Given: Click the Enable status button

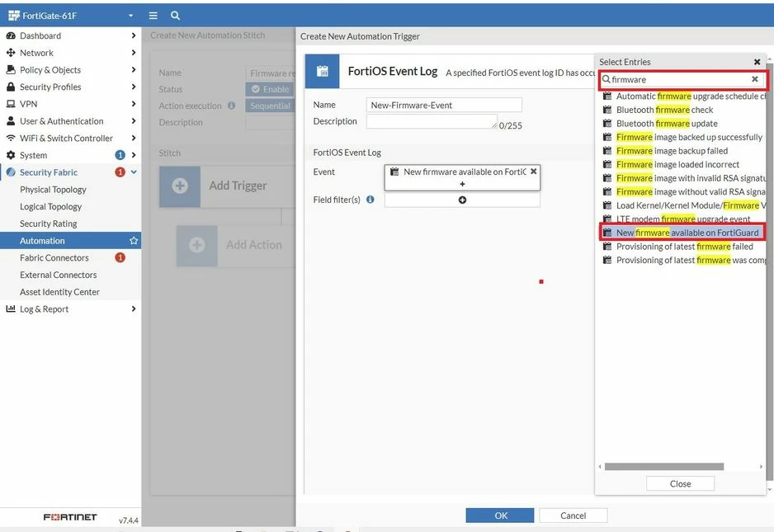Looking at the screenshot, I should (270, 89).
